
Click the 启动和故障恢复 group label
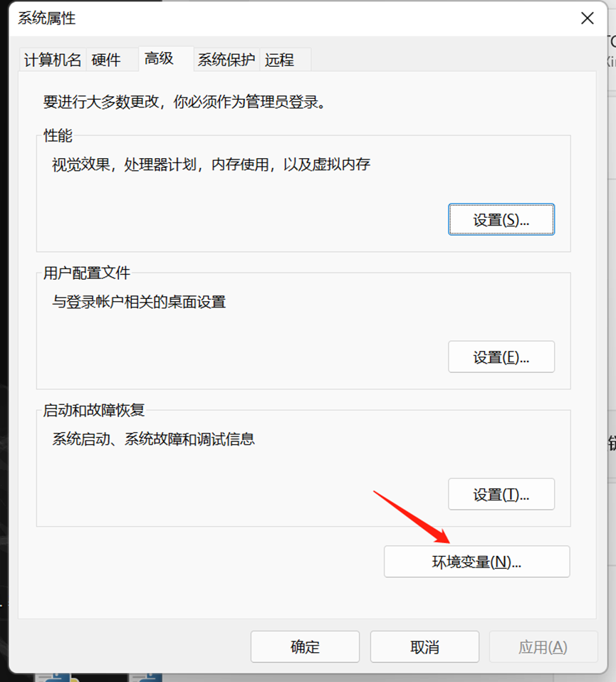[93, 410]
